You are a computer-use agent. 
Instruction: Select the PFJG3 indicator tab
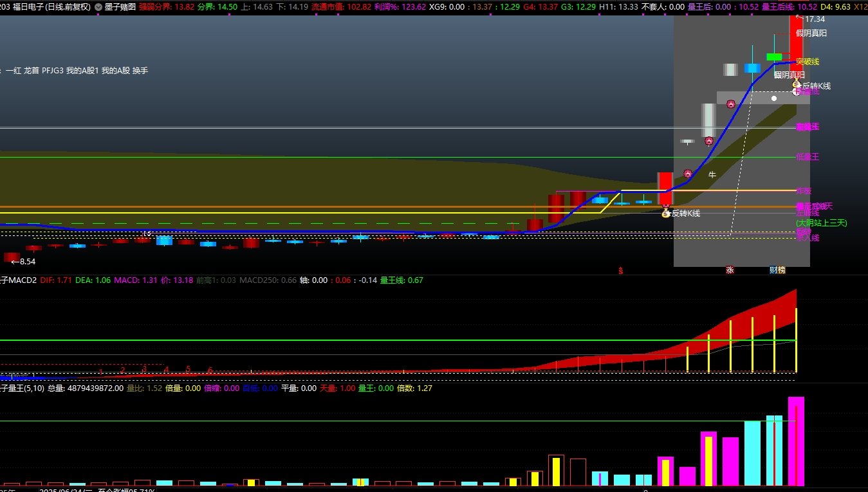(x=53, y=71)
